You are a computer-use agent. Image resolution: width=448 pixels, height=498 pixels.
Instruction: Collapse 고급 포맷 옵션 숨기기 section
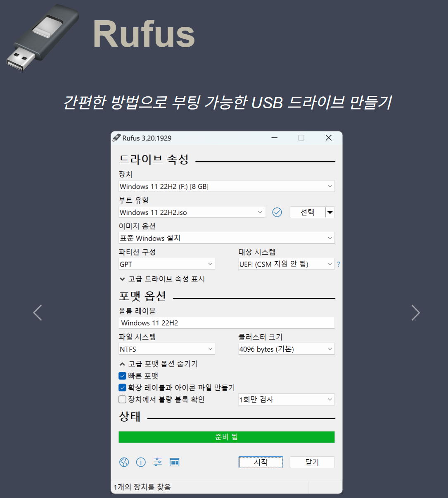pyautogui.click(x=159, y=364)
